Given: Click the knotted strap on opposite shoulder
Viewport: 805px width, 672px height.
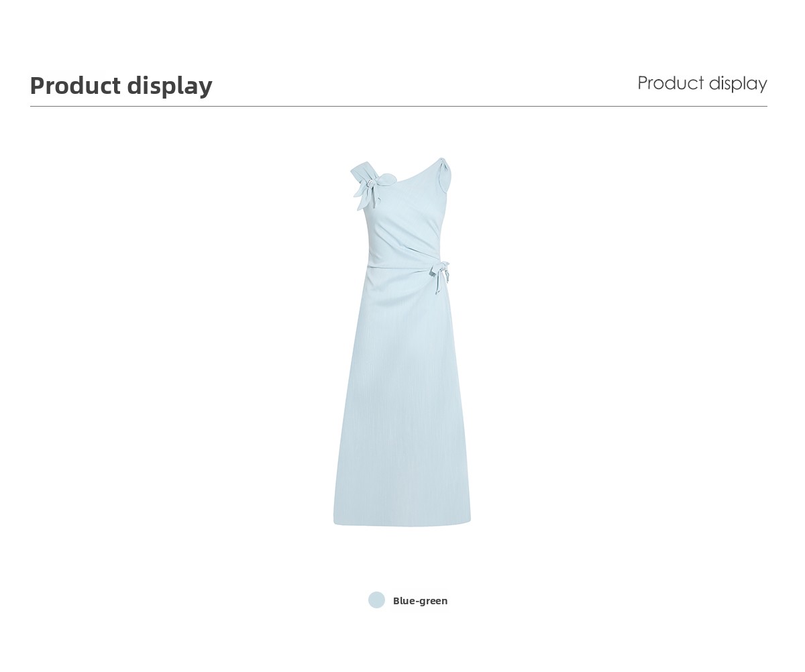Looking at the screenshot, I should [443, 173].
